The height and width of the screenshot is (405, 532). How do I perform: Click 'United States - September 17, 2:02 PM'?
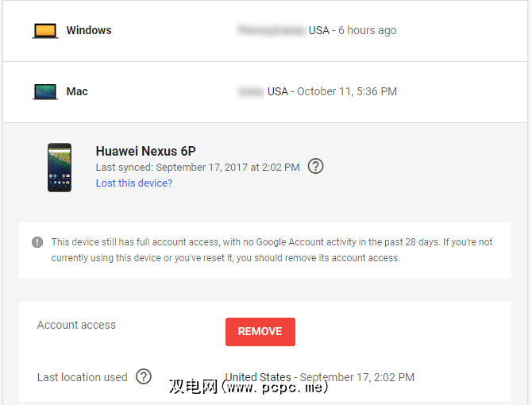tap(319, 377)
